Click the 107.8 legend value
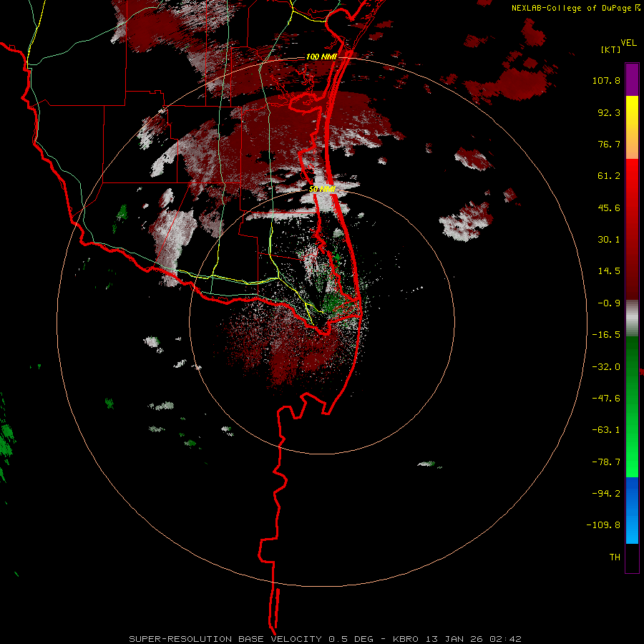Screen dimensions: 644x644 point(606,80)
